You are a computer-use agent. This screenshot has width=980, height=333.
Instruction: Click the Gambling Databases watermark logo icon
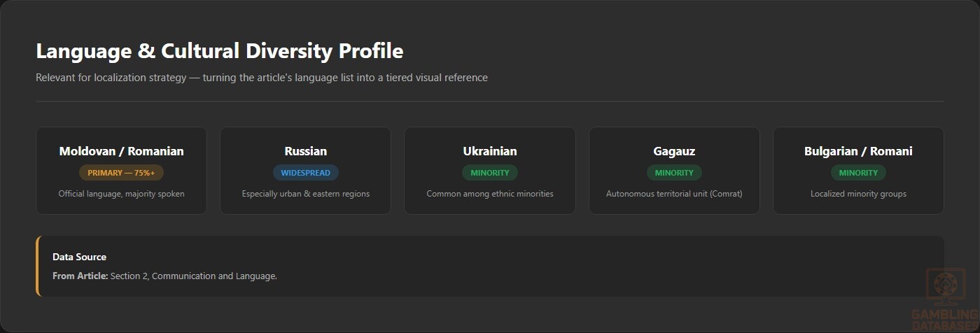pos(945,288)
